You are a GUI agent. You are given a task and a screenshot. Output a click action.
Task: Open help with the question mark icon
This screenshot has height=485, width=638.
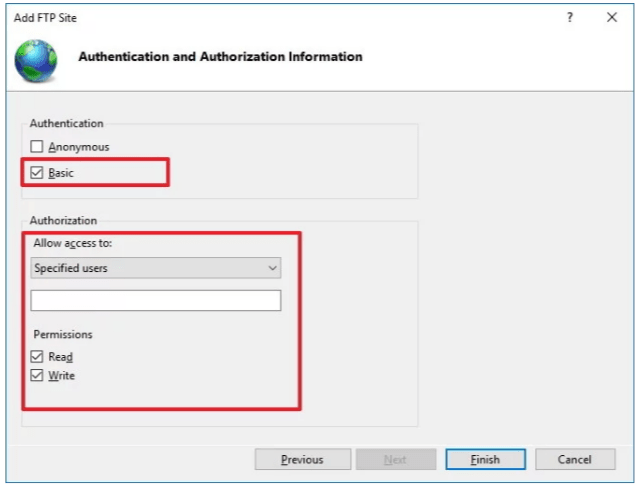570,17
